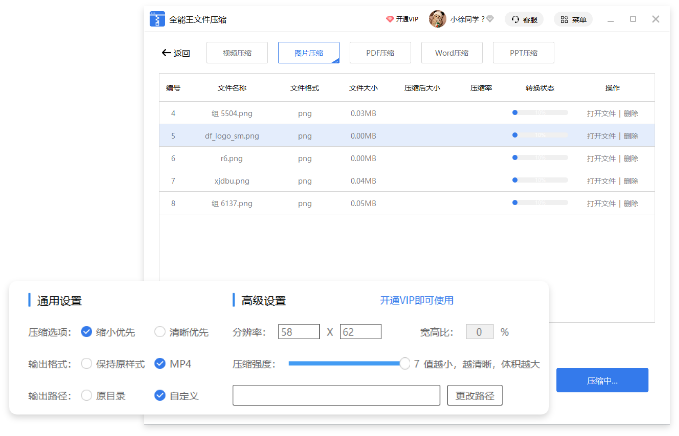
Task: Click the 压缩强度 slider handle
Action: pyautogui.click(x=404, y=364)
